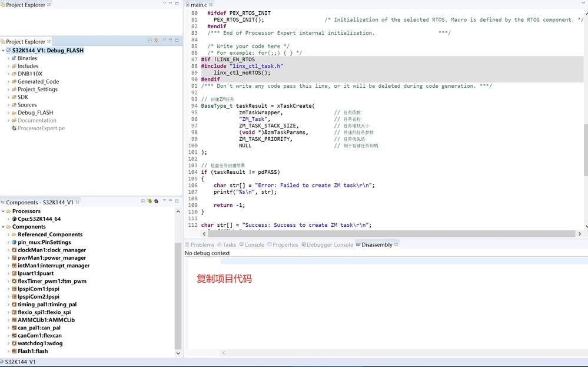588x367 pixels.
Task: Expand the Referenced_Components folder
Action: coord(8,234)
